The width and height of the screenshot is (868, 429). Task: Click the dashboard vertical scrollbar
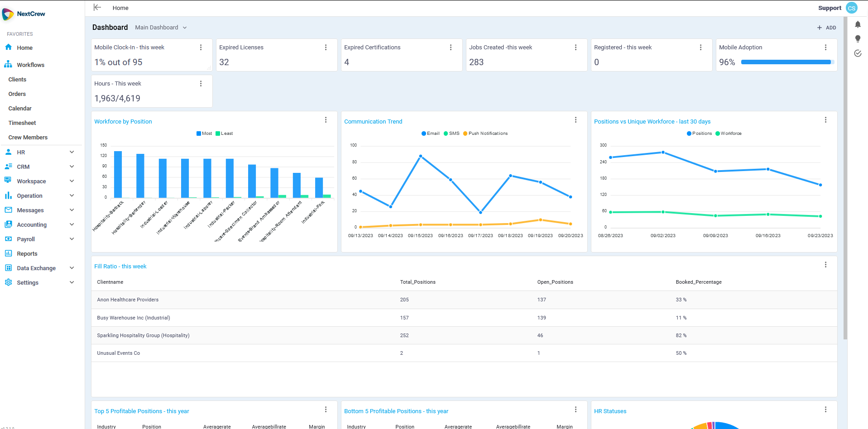click(845, 178)
